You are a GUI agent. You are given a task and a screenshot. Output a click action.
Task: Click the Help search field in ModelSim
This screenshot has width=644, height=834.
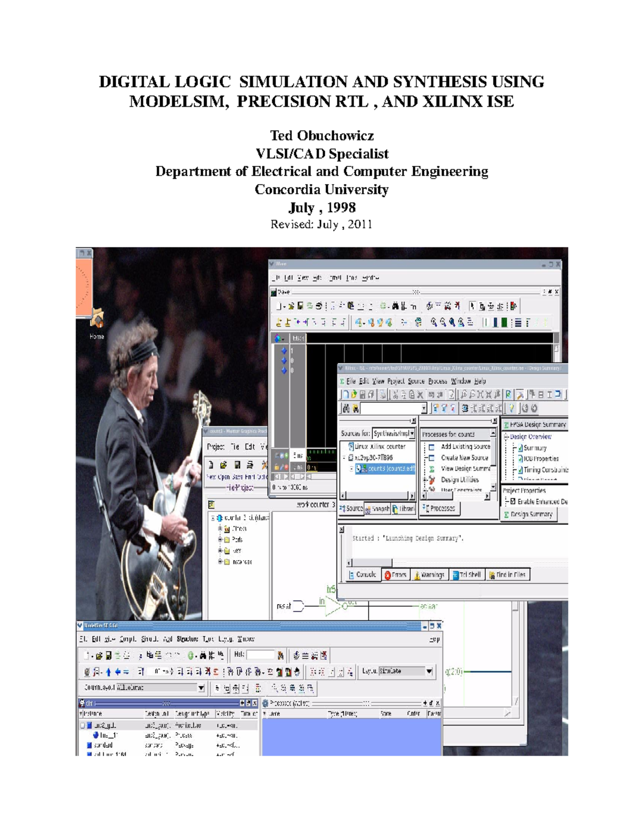[x=260, y=655]
